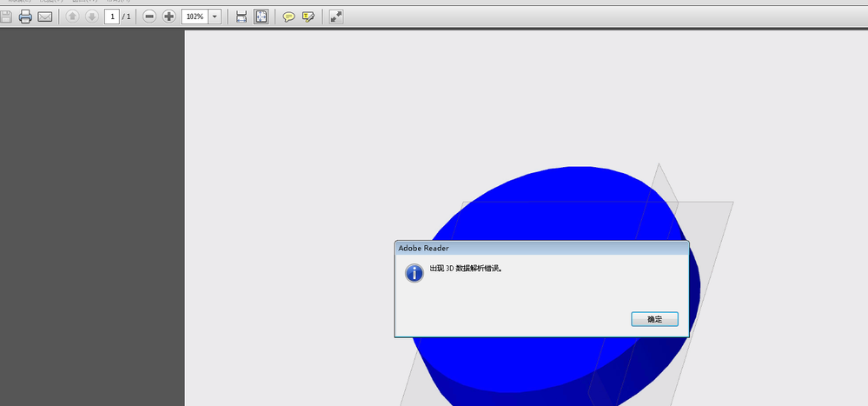Zoom in using the plus button
This screenshot has height=406, width=868.
tap(169, 17)
